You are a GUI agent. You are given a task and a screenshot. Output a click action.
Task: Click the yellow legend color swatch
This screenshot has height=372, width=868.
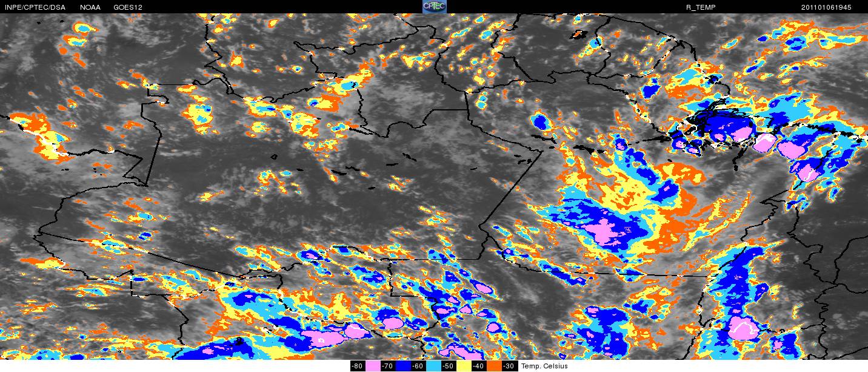tap(464, 366)
